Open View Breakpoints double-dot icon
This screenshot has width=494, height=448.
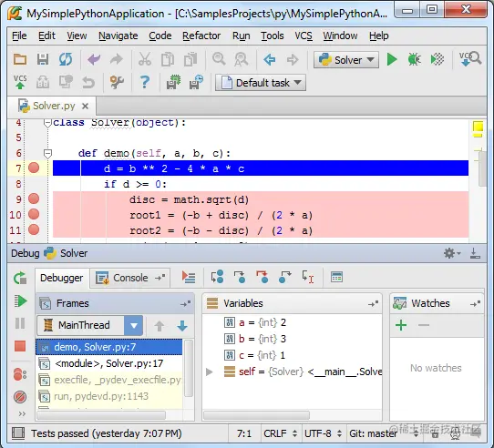tap(20, 374)
